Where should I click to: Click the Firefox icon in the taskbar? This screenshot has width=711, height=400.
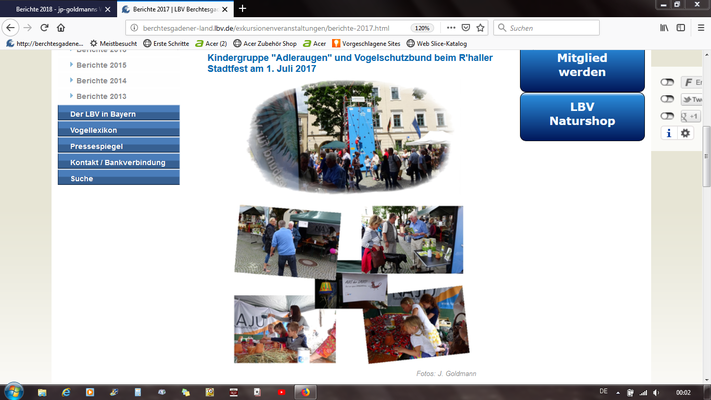306,392
